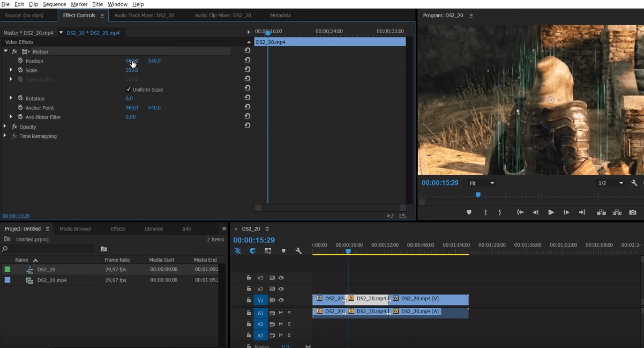Open the 1/2 playback resolution dropdown
Viewport: 644px width, 348px height.
[x=611, y=183]
